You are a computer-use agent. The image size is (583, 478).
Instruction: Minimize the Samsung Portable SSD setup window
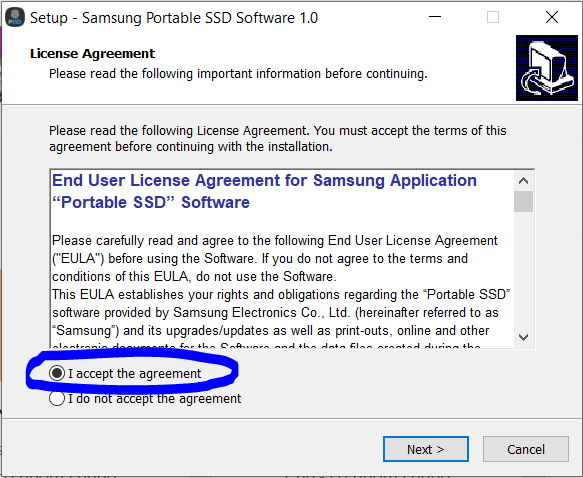pyautogui.click(x=435, y=17)
